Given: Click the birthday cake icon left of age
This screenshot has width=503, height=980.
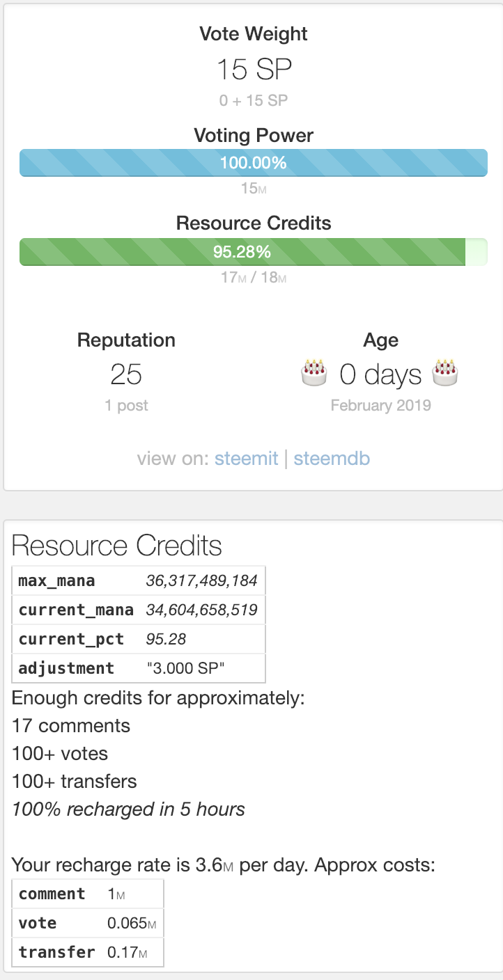Looking at the screenshot, I should tap(314, 373).
